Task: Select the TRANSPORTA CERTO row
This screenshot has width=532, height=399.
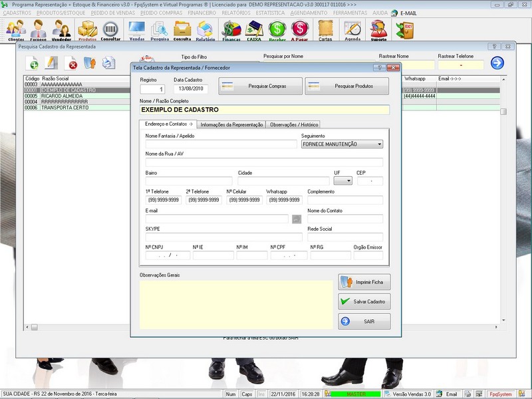Action: [x=76, y=108]
